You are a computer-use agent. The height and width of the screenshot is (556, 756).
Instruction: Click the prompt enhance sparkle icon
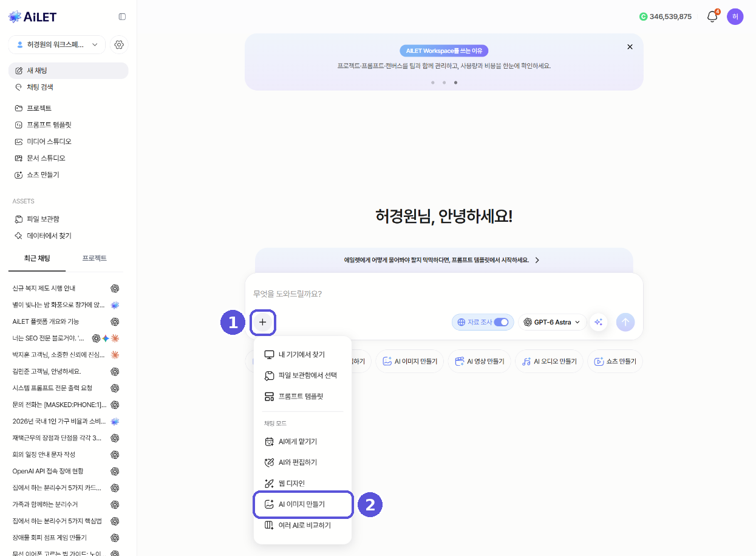598,322
